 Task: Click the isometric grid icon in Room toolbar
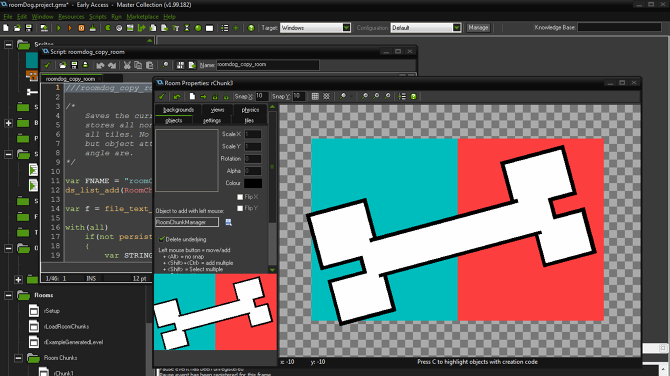[326, 97]
